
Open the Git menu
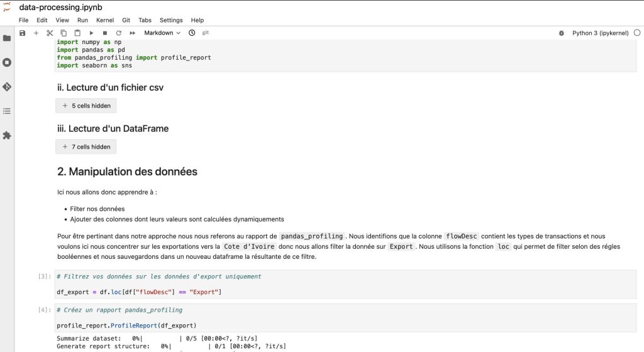coord(126,20)
